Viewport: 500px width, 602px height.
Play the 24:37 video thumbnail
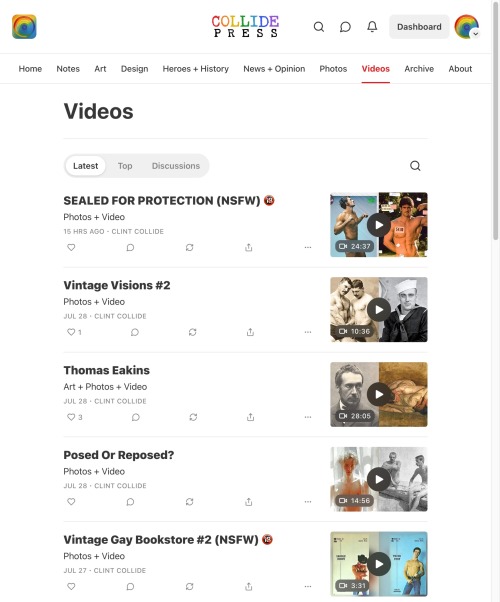tap(379, 225)
